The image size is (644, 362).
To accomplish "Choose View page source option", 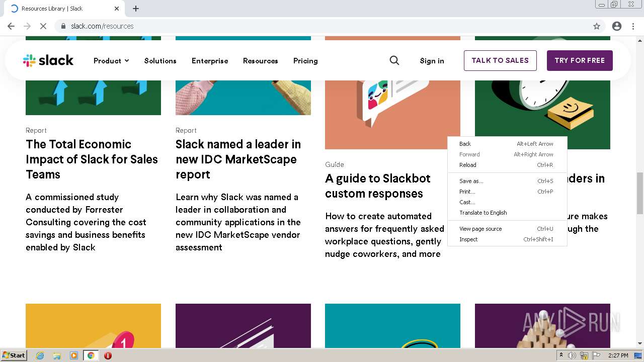I will 507,229.
